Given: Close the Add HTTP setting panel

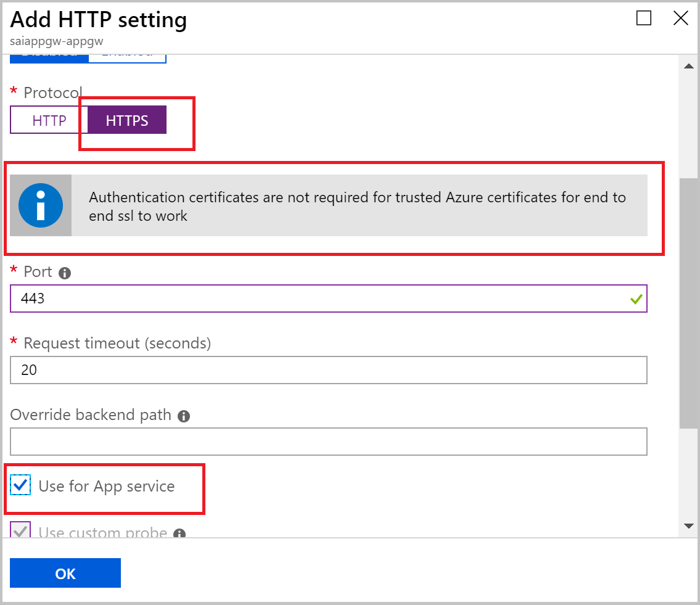Looking at the screenshot, I should [680, 19].
